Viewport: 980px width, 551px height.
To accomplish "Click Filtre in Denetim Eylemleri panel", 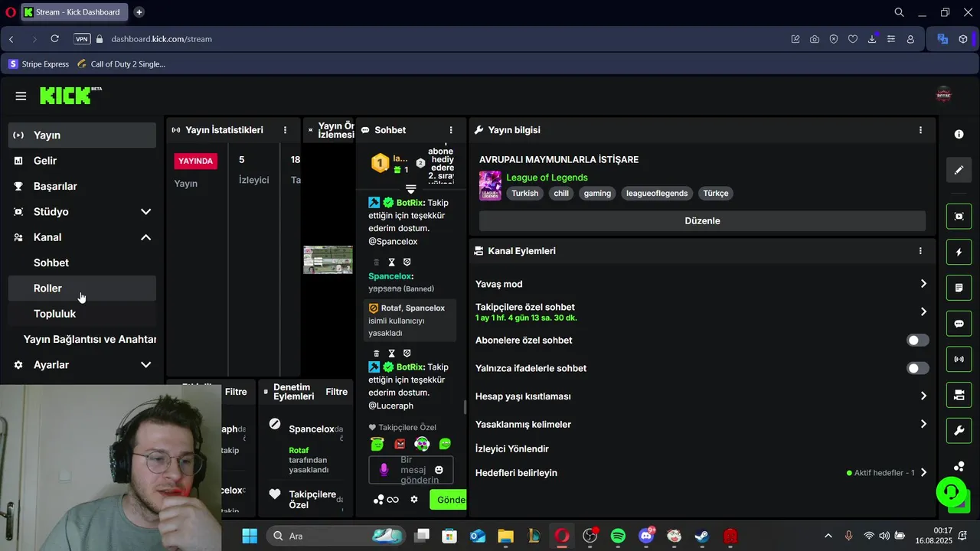I will pyautogui.click(x=336, y=392).
